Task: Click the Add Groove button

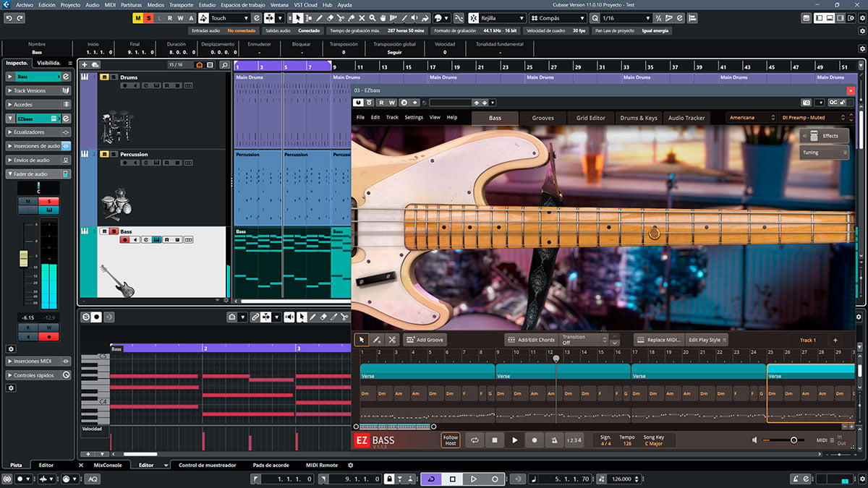Action: [425, 340]
